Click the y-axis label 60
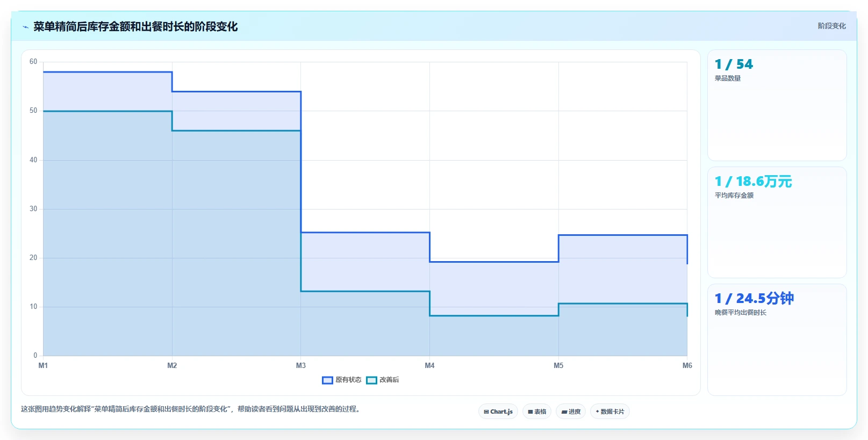The width and height of the screenshot is (868, 440). point(33,62)
